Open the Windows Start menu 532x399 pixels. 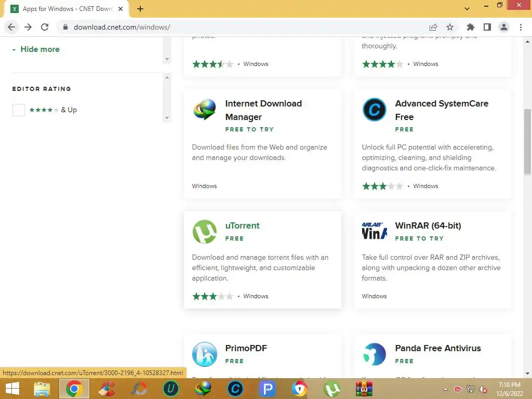12,389
